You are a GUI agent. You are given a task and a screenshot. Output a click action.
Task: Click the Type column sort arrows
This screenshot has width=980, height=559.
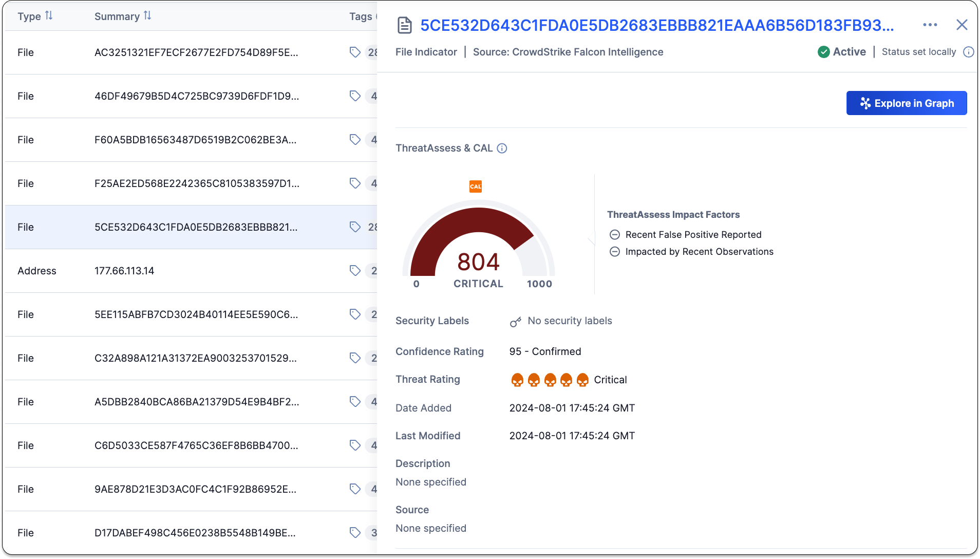49,16
